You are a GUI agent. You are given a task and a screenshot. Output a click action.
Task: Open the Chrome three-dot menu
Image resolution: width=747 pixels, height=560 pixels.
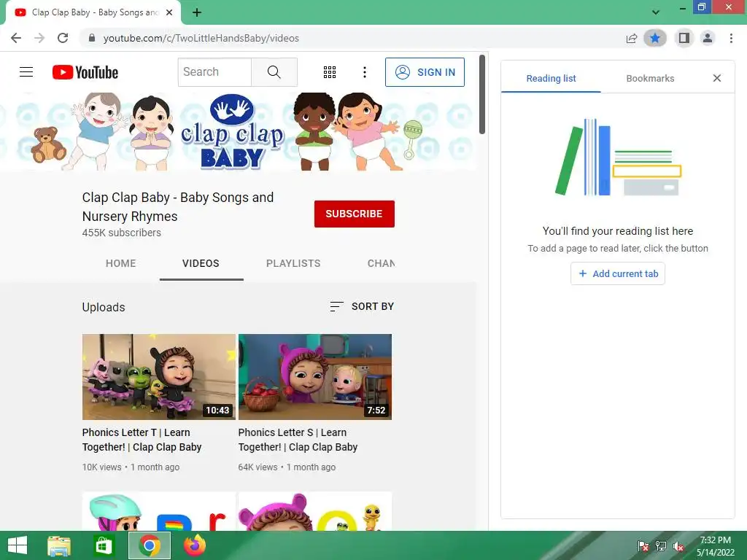731,38
